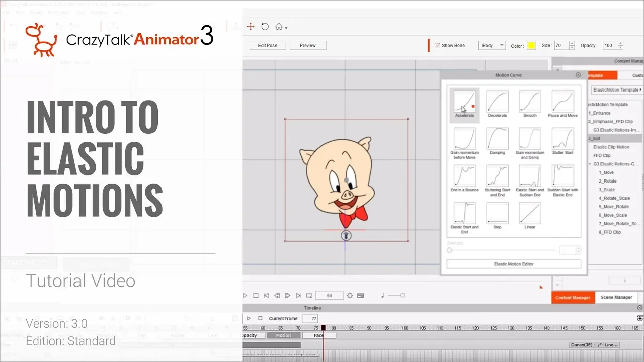The width and height of the screenshot is (644, 362).
Task: Pick the Linear motion curve
Action: point(530,216)
